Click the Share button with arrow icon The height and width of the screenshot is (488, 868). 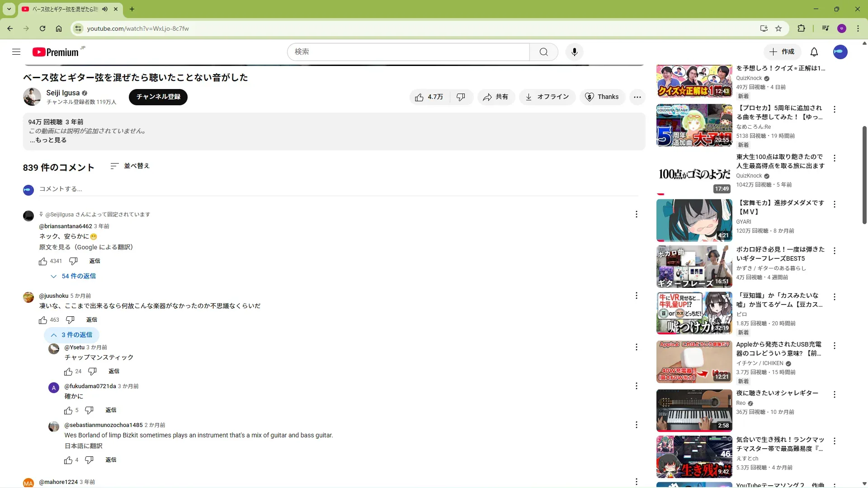pos(495,97)
